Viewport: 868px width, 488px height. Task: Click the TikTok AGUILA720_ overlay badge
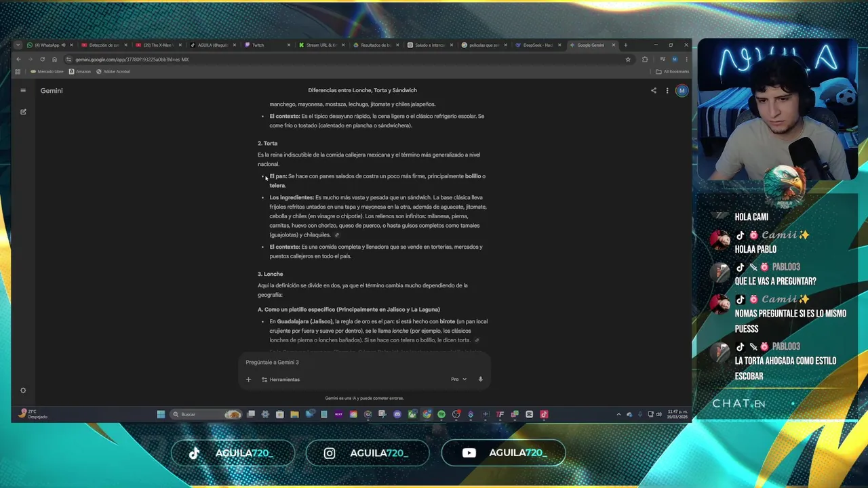click(x=233, y=453)
